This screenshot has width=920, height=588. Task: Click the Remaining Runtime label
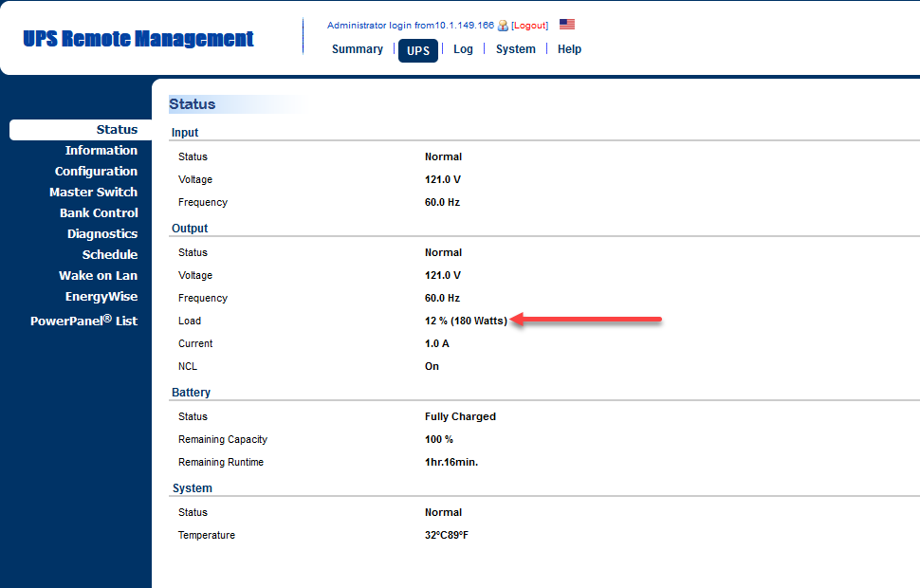click(x=221, y=463)
